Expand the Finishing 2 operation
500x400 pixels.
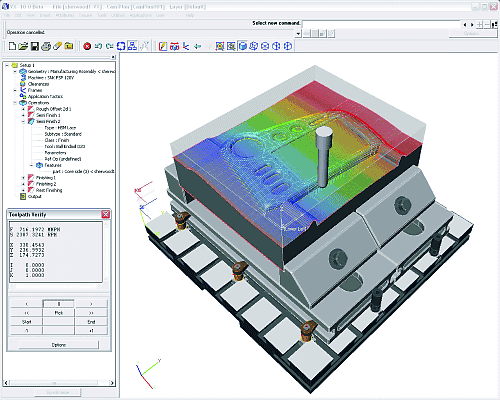coord(23,184)
